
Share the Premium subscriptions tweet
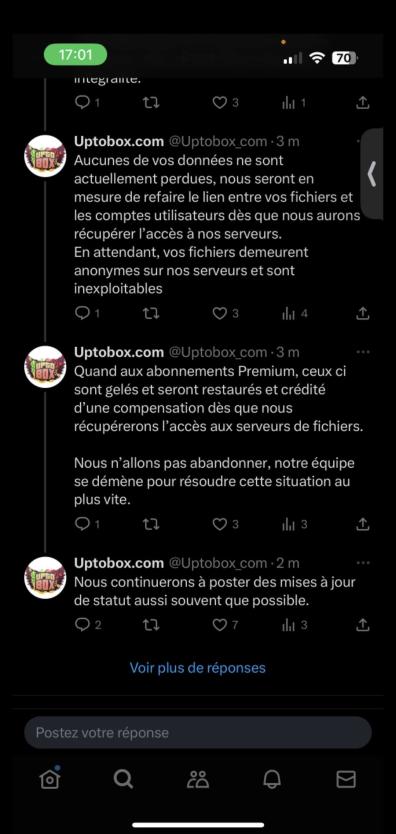(362, 524)
